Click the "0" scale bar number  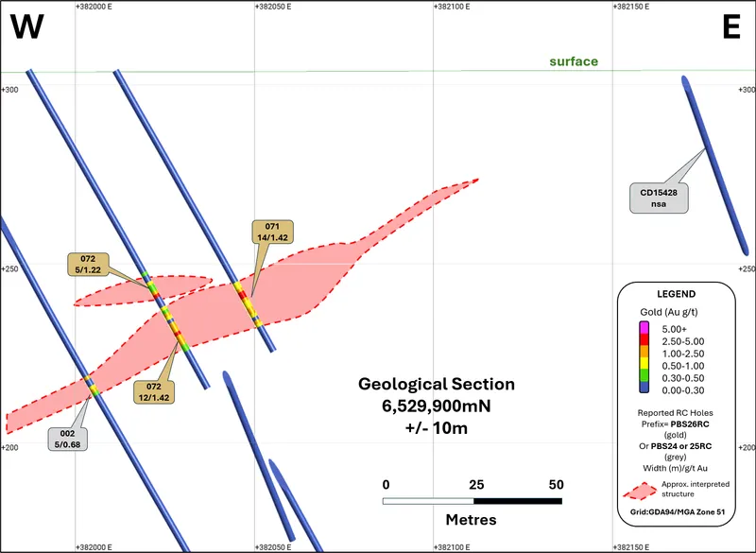click(x=386, y=485)
